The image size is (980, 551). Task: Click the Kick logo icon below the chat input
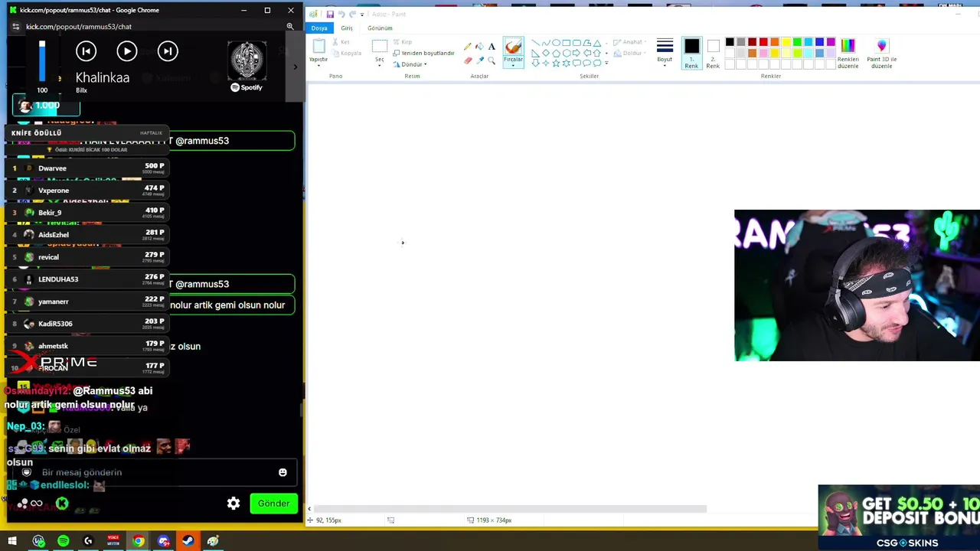62,504
